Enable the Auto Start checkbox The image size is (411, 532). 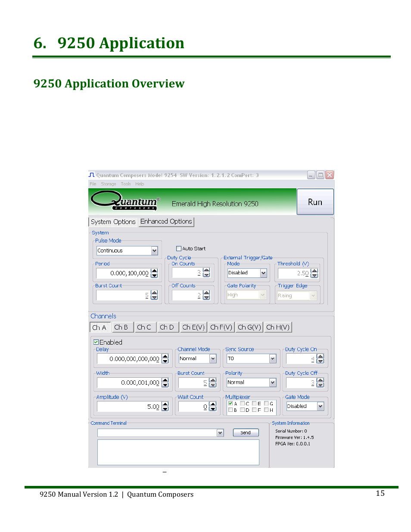(x=179, y=249)
